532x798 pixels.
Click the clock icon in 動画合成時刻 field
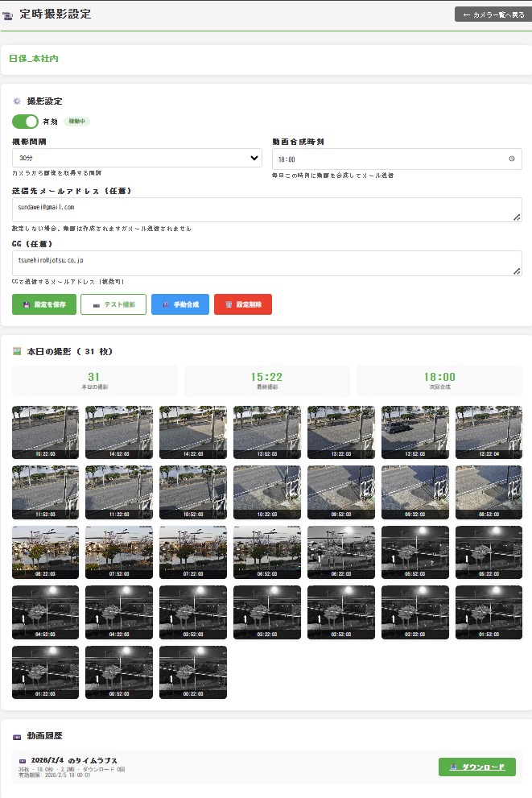512,159
